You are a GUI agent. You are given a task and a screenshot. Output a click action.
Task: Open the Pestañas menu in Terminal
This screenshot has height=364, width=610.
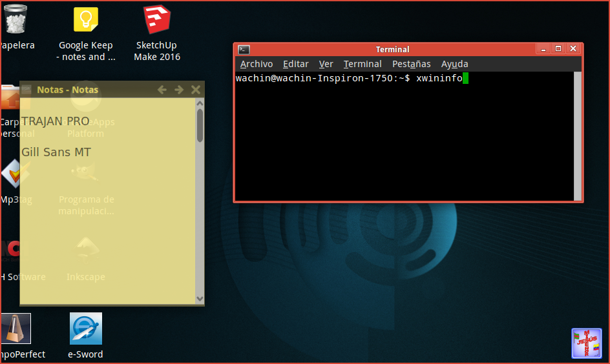pos(411,64)
